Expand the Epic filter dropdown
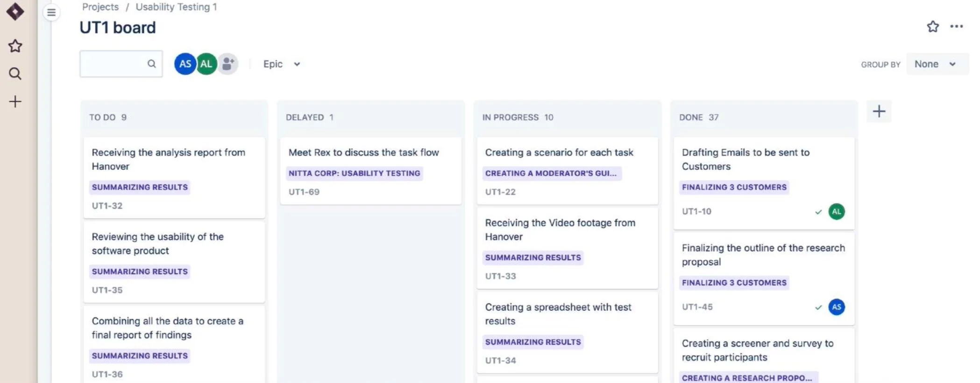The width and height of the screenshot is (980, 383). point(282,64)
